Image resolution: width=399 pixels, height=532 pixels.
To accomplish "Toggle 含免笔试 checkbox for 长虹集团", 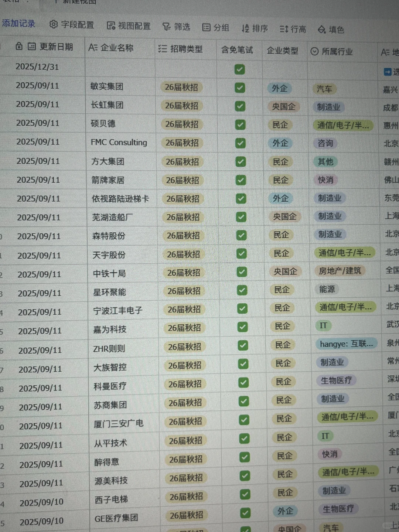I will (240, 106).
